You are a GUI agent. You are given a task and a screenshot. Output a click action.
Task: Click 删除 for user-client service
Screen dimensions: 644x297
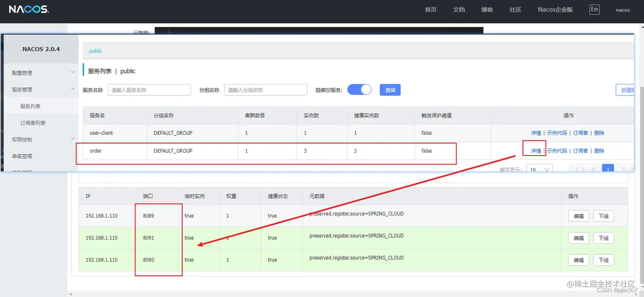(599, 133)
